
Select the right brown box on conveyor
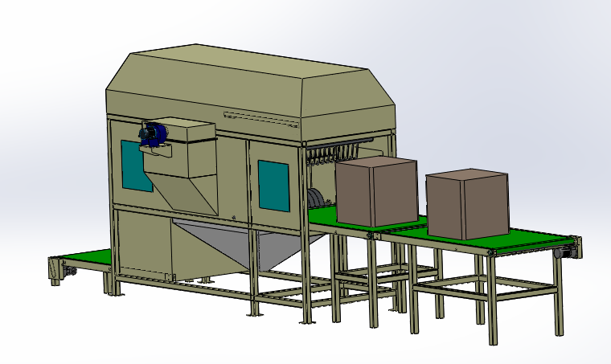point(467,204)
